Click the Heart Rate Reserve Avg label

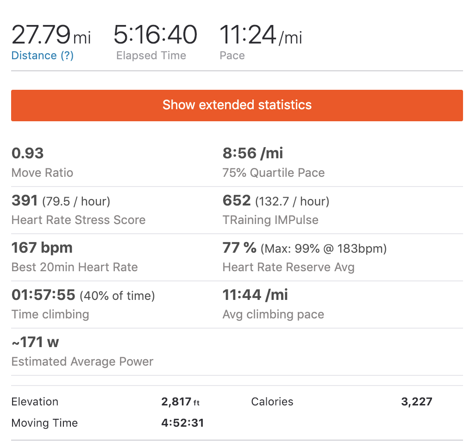(288, 268)
